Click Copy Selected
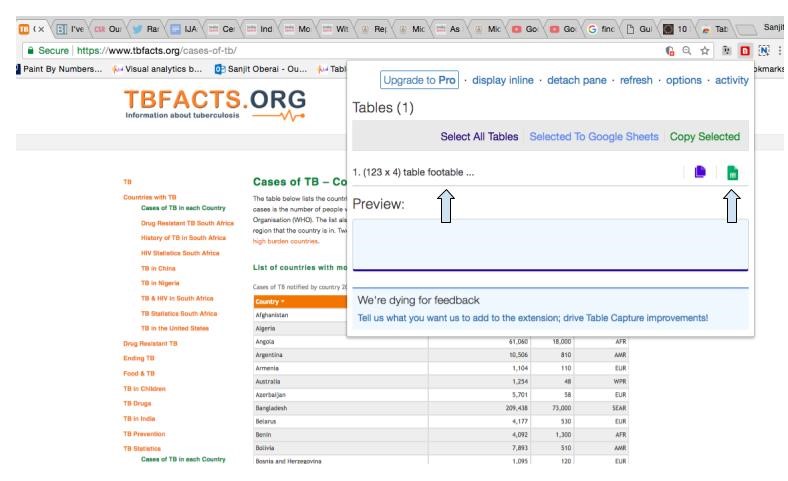788x481 pixels. click(x=705, y=136)
